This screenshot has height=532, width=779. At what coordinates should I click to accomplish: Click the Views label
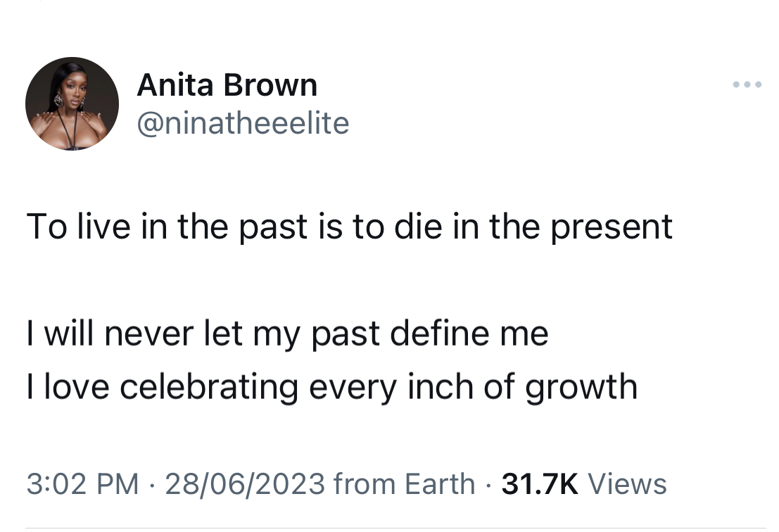click(627, 484)
